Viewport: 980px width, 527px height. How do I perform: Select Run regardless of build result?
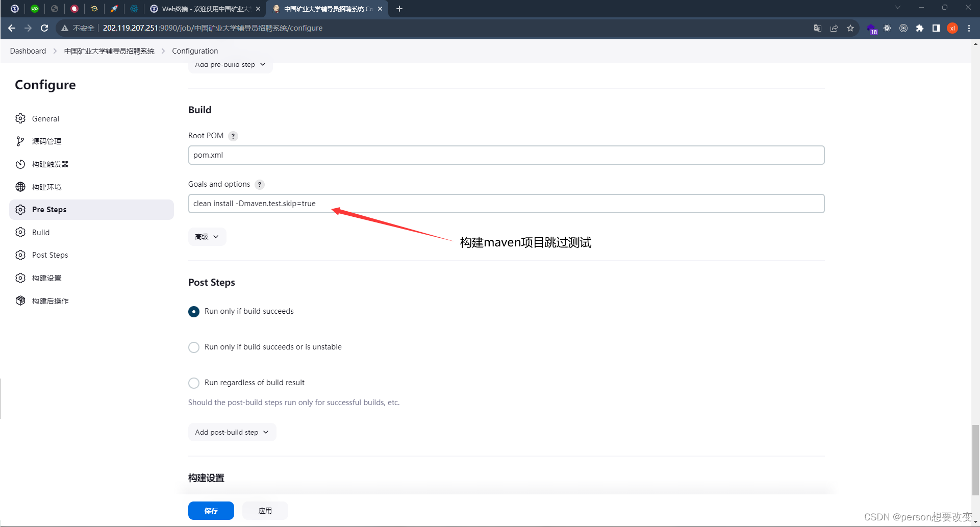point(194,383)
